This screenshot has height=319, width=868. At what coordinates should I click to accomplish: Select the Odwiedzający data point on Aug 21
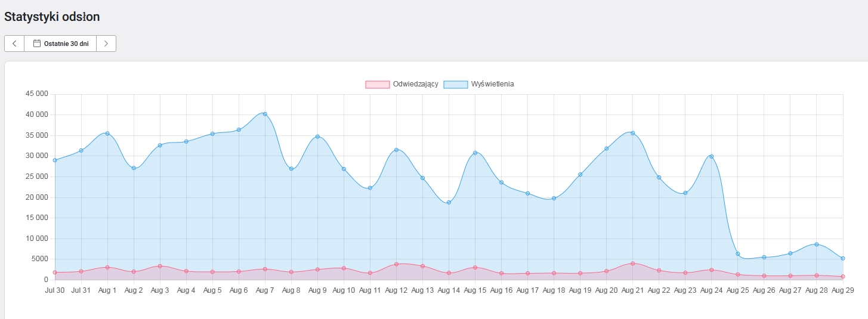click(x=632, y=264)
